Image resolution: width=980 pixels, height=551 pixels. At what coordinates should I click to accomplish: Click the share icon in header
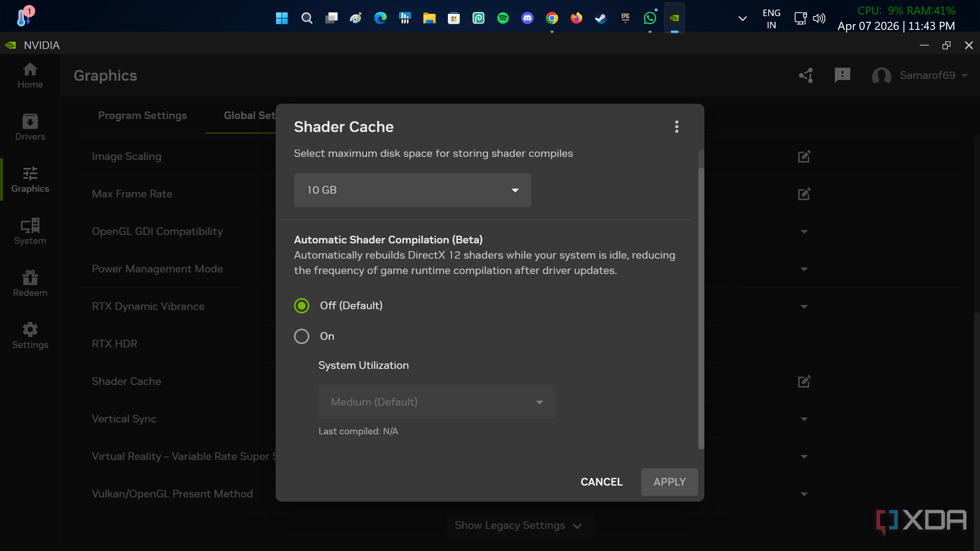(806, 75)
